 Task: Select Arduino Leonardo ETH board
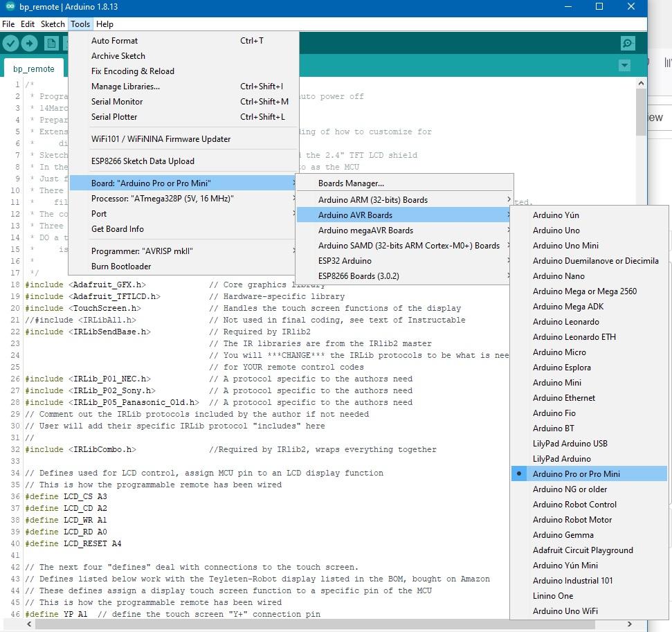point(589,336)
